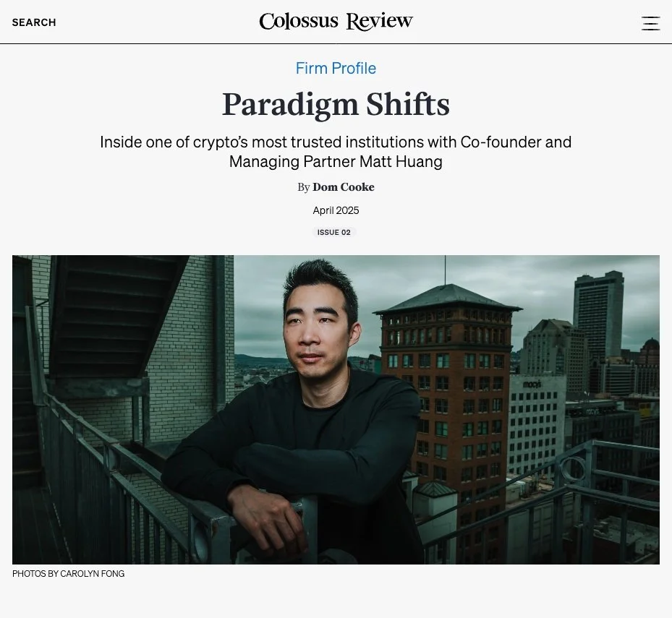672x618 pixels.
Task: Click the Macy's sign in the photo
Action: coord(532,384)
